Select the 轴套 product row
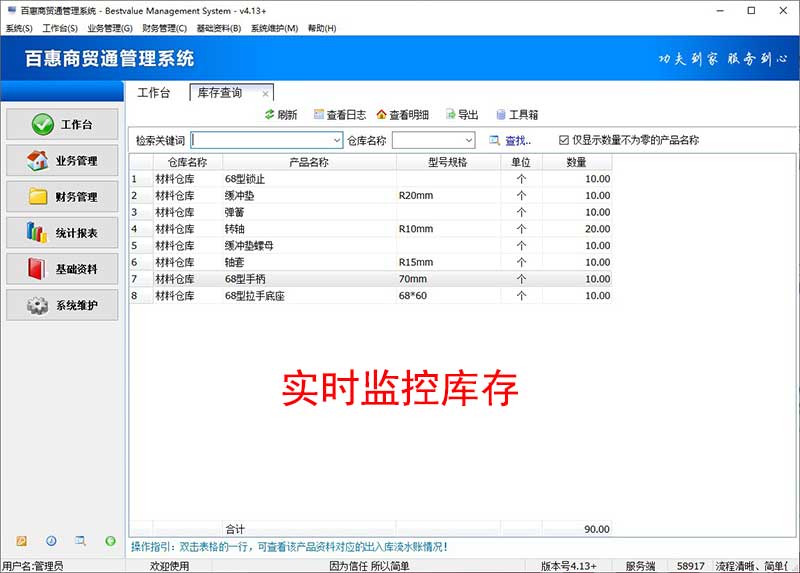800x573 pixels. coord(370,262)
